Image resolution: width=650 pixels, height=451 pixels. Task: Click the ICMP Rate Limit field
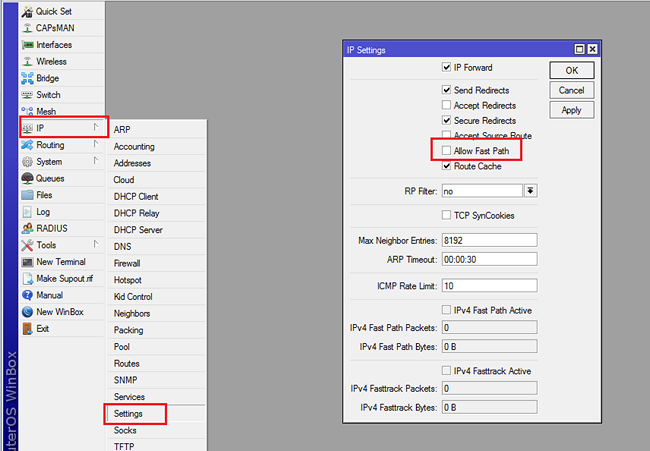(490, 286)
